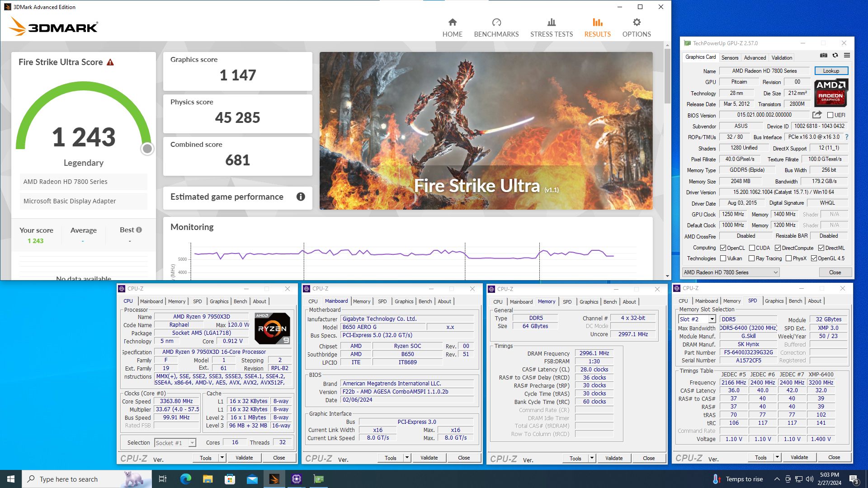Switch to the Sensors tab in GPU-Z

730,58
